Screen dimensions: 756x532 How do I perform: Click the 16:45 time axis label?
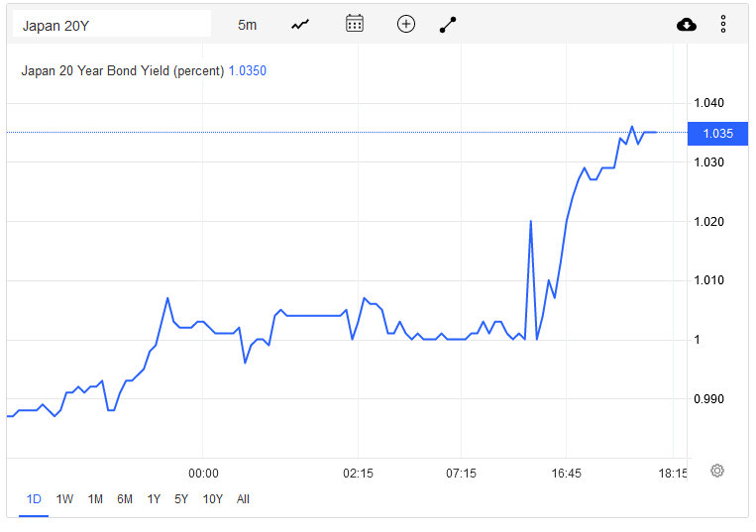click(567, 474)
